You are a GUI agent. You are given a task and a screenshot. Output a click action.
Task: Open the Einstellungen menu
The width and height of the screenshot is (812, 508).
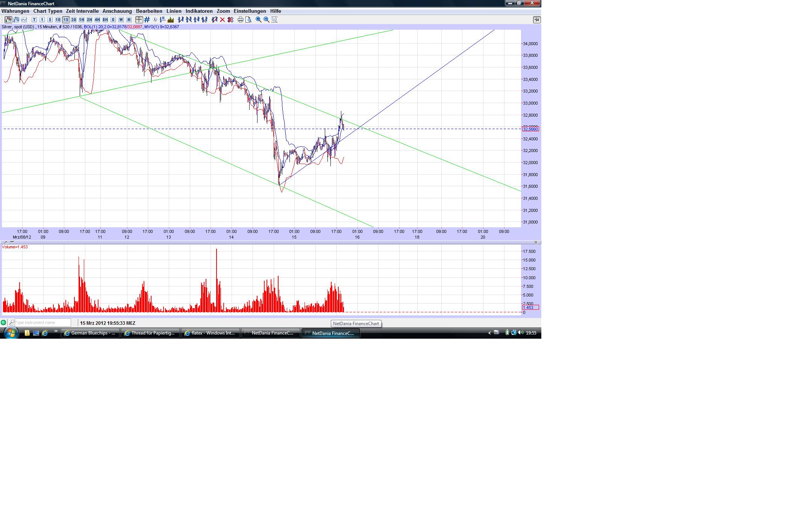click(250, 11)
